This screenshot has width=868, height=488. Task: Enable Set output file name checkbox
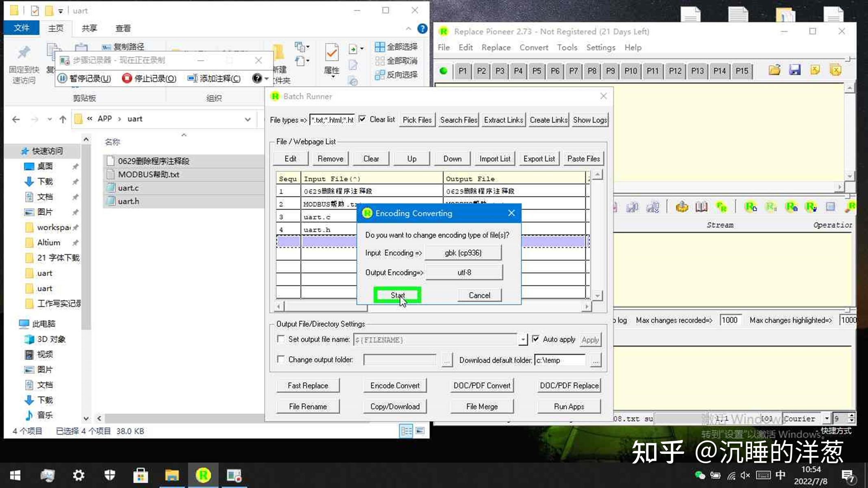[x=281, y=339]
